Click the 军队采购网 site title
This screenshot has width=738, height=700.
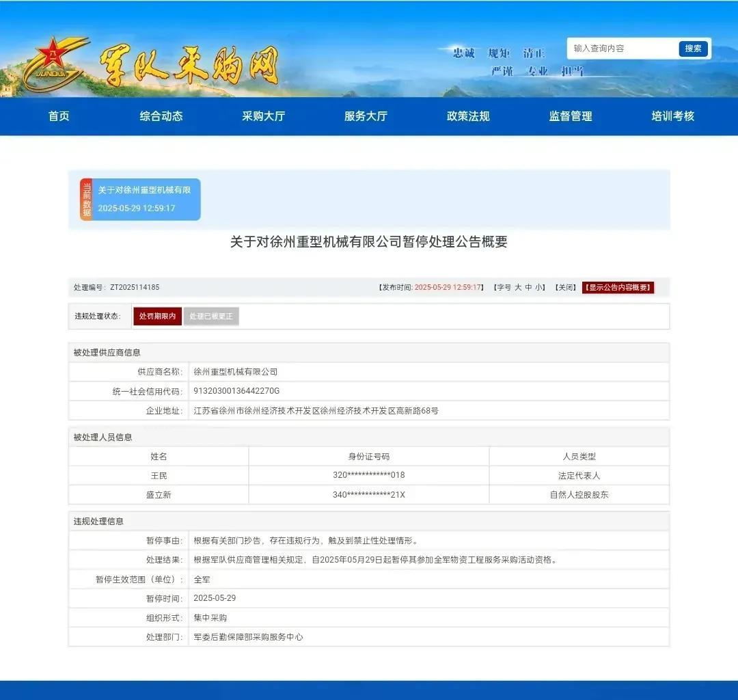pyautogui.click(x=189, y=66)
